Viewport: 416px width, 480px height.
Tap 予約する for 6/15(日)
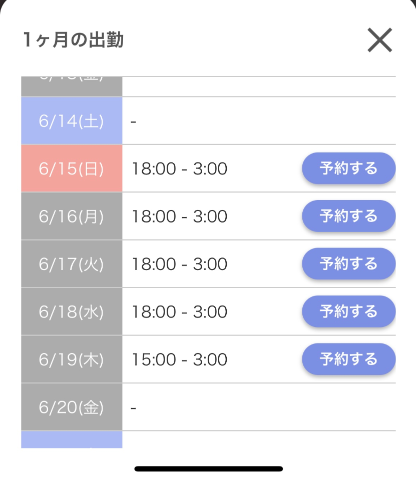point(349,168)
